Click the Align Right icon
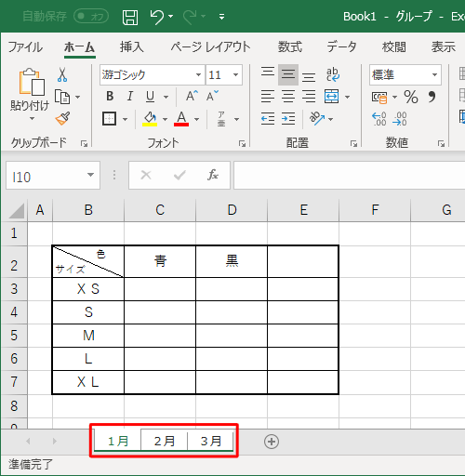 pos(309,97)
